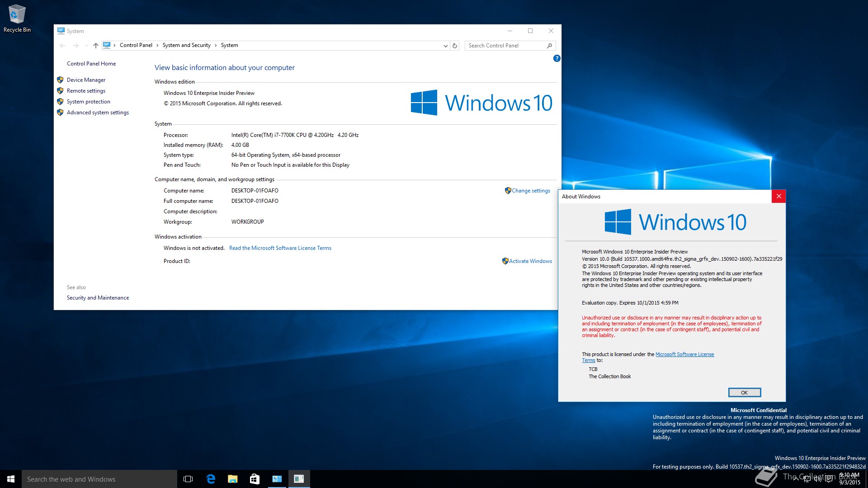Click the volume speaker tray icon
This screenshot has height=488, width=868.
(x=817, y=479)
